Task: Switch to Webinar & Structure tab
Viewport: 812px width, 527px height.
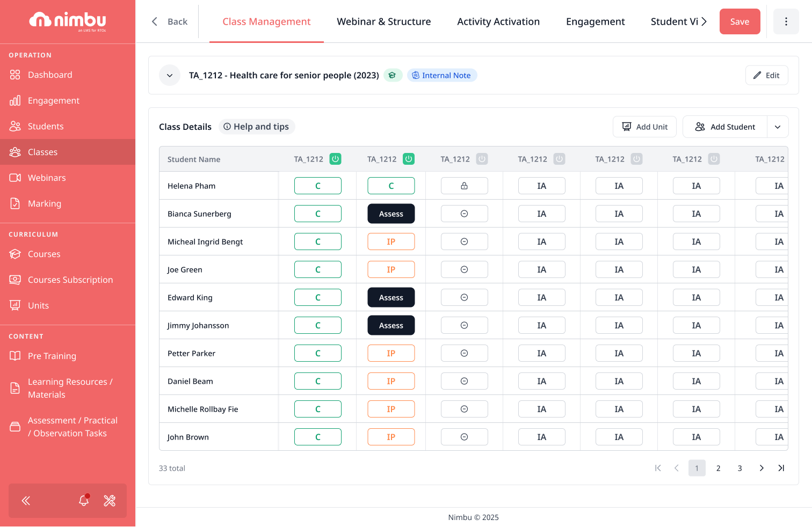Action: 384,21
